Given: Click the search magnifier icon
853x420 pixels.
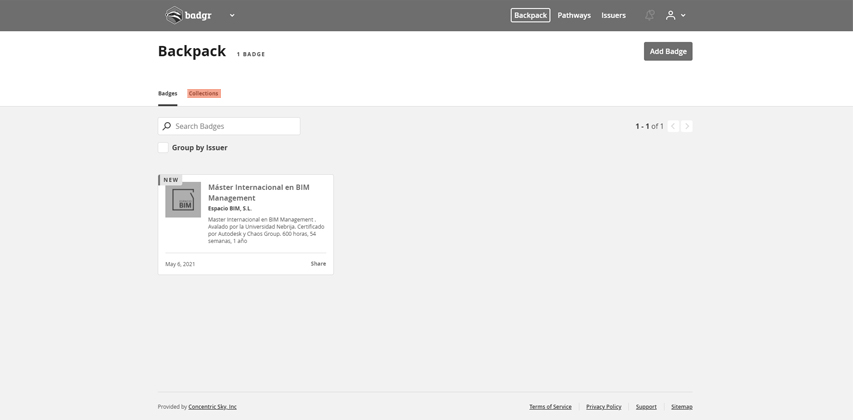Looking at the screenshot, I should click(166, 126).
